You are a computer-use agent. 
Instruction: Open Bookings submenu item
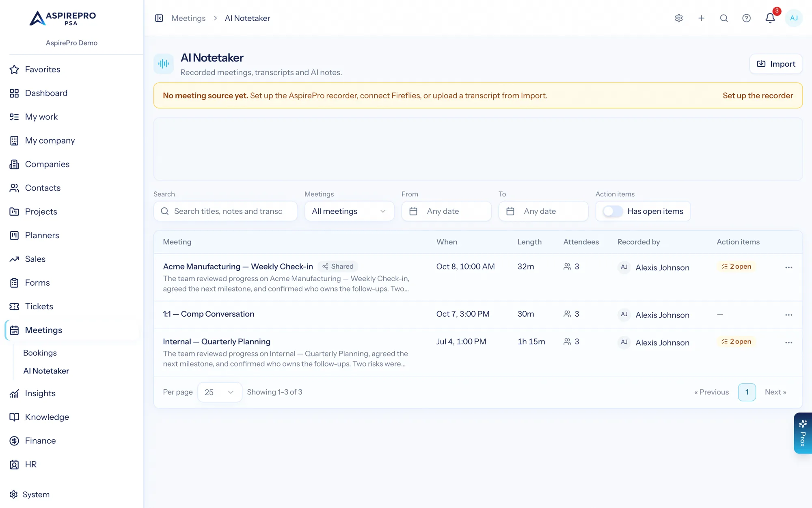coord(40,353)
